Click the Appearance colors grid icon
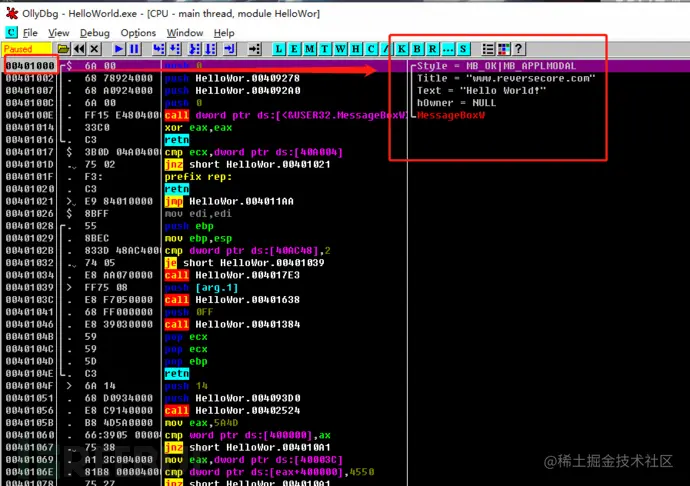Screen dimensions: 690x486 point(503,49)
